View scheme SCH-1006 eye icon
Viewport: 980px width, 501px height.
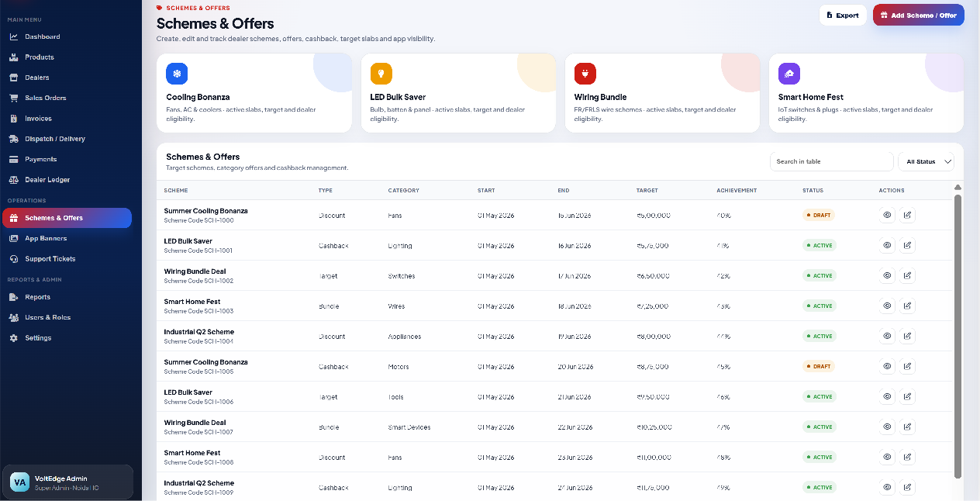(x=887, y=396)
